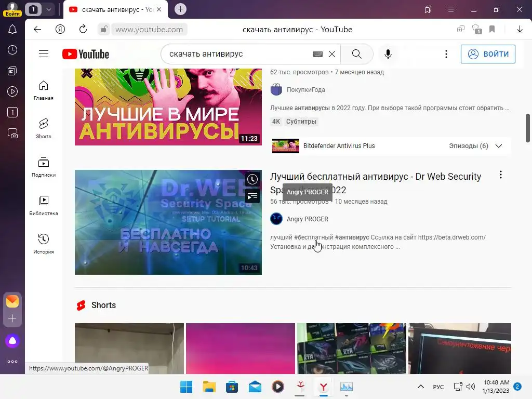Click the page vertical scrollbar thumb
This screenshot has width=532, height=399.
click(x=528, y=128)
